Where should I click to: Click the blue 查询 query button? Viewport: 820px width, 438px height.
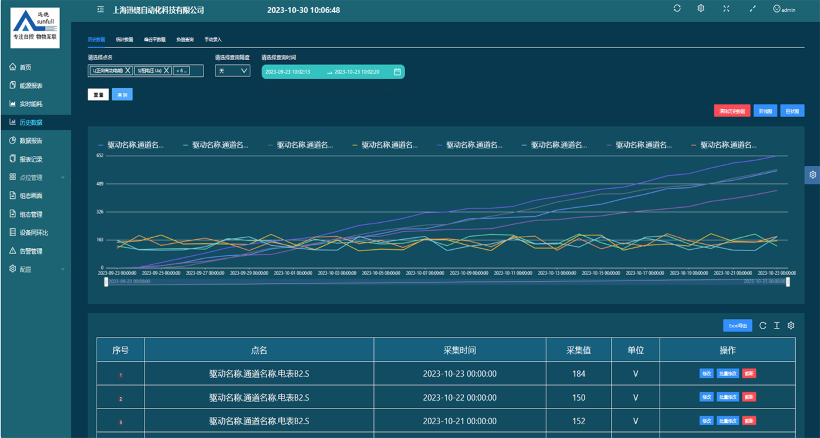122,95
